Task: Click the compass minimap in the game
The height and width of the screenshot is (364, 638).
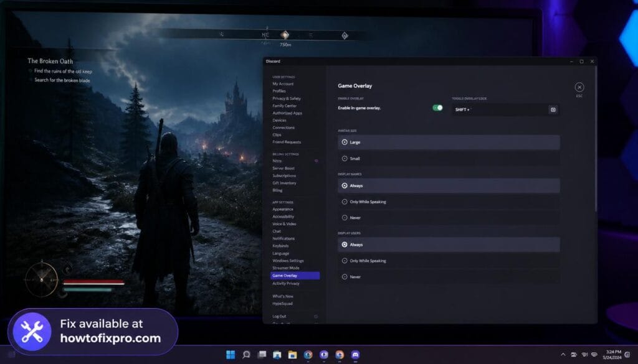Action: click(42, 279)
